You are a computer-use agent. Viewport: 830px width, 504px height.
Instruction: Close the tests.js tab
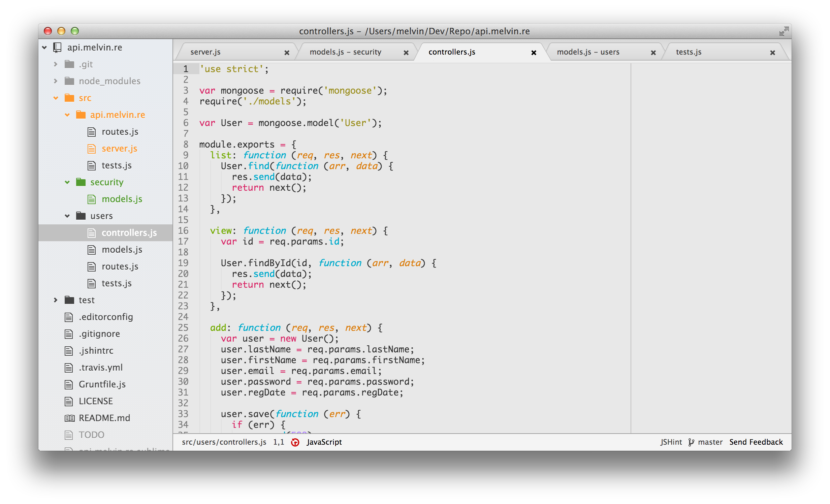pos(772,52)
